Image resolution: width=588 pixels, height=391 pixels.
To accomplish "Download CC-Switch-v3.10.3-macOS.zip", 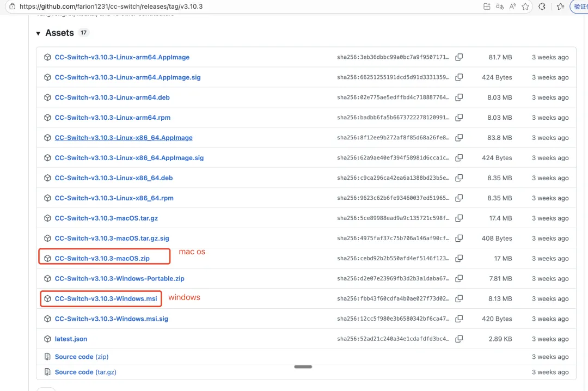I will [102, 258].
